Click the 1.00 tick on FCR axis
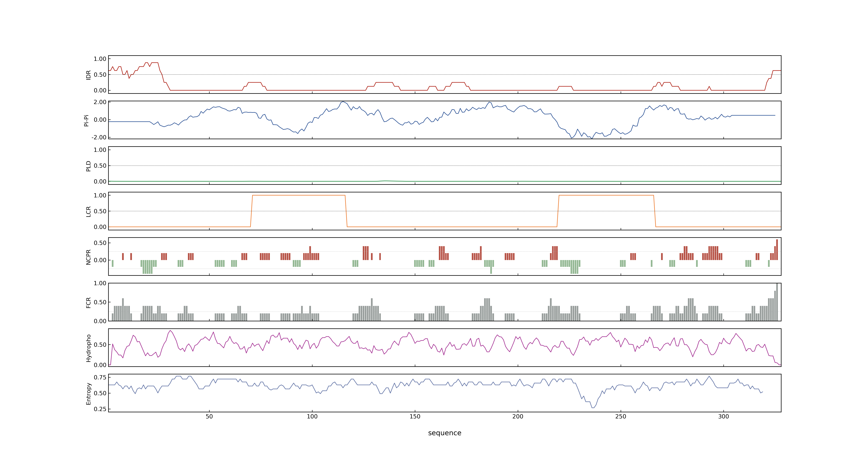The width and height of the screenshot is (868, 463). click(x=100, y=283)
